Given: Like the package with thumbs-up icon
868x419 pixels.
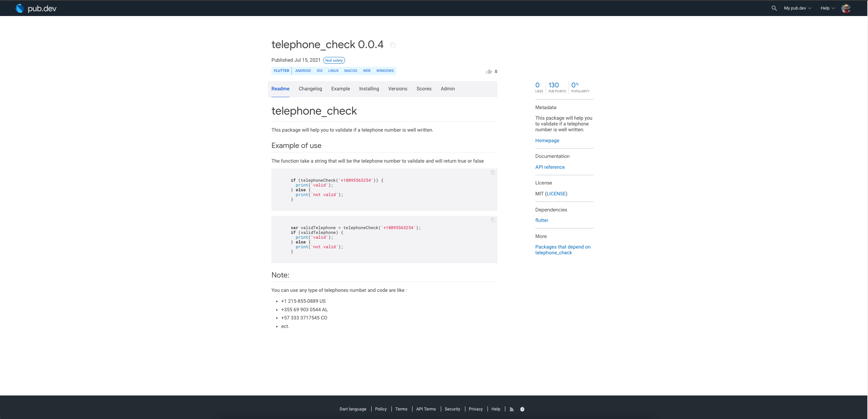Looking at the screenshot, I should coord(489,71).
